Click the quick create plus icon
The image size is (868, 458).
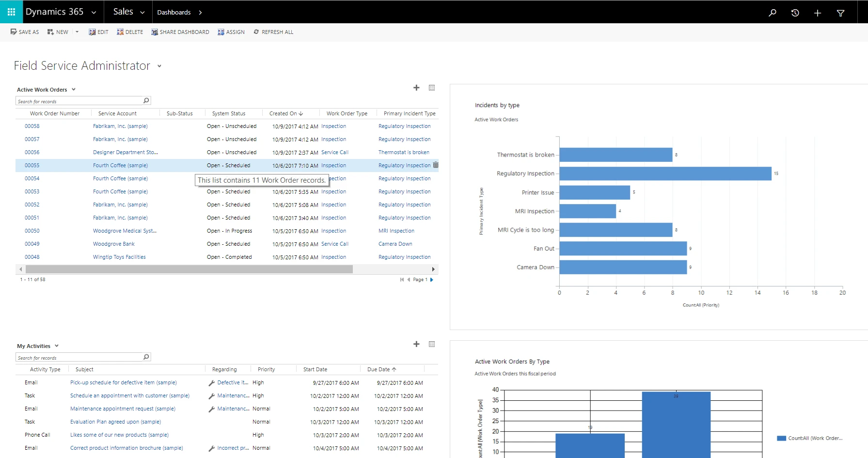coord(818,13)
